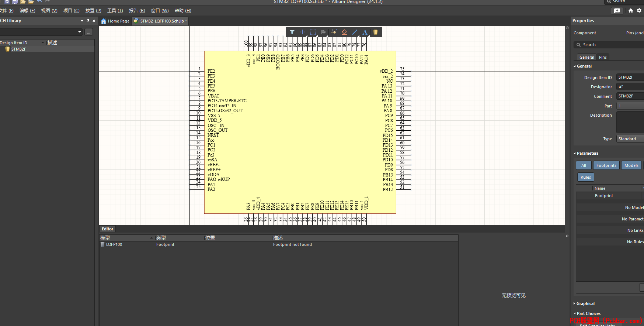Switch to the Pins tab in Properties
Viewport: 644px width, 326px height.
[x=603, y=57]
